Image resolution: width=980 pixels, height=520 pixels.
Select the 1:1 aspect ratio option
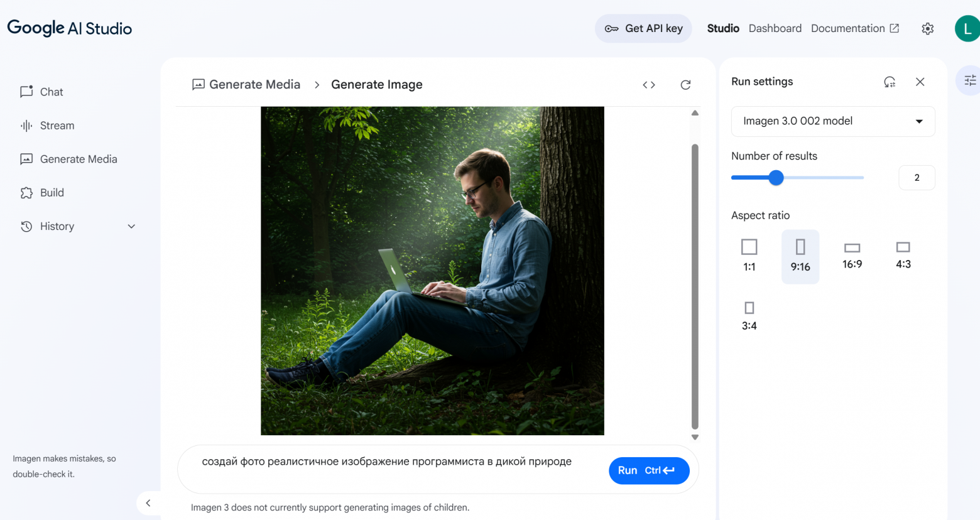(749, 254)
